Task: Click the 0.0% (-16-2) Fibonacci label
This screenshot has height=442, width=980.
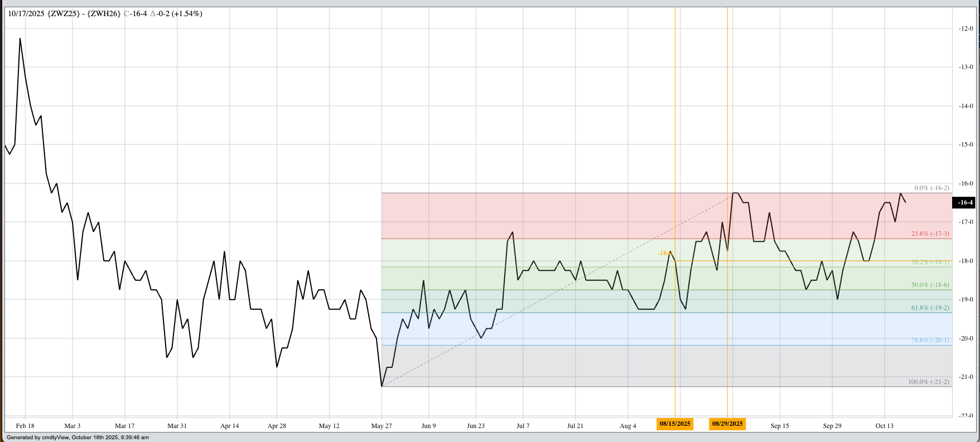Action: [x=931, y=188]
